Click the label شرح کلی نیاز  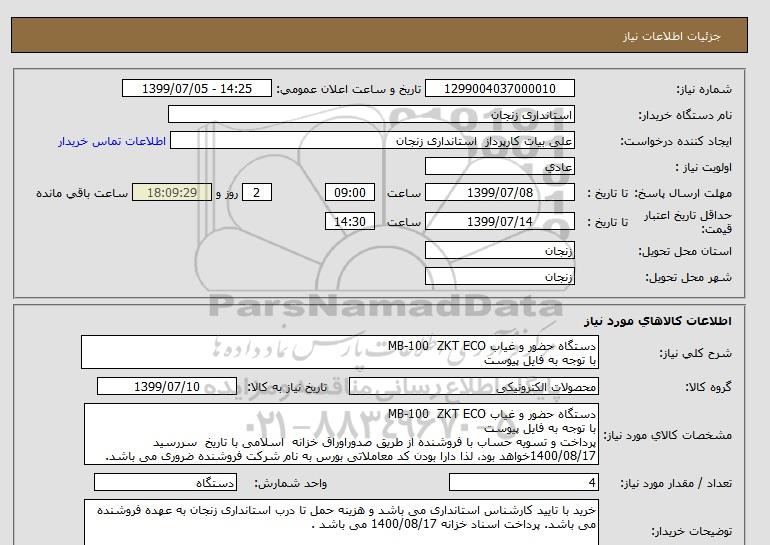pyautogui.click(x=695, y=353)
